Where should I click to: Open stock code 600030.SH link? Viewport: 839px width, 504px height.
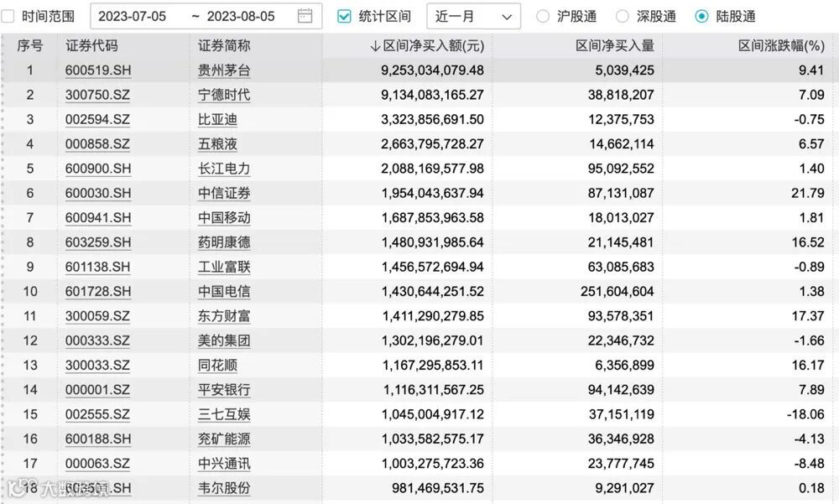pyautogui.click(x=98, y=194)
